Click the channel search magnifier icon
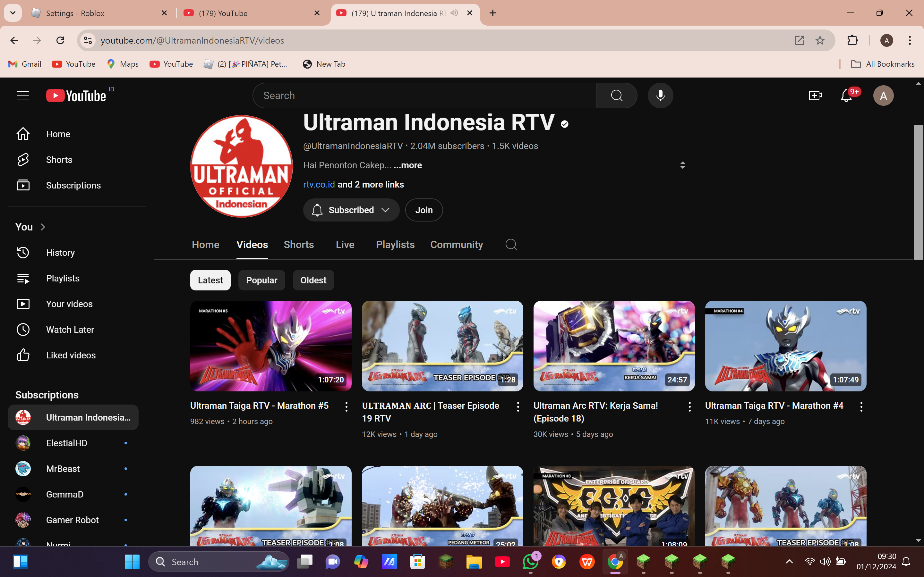 pos(511,245)
